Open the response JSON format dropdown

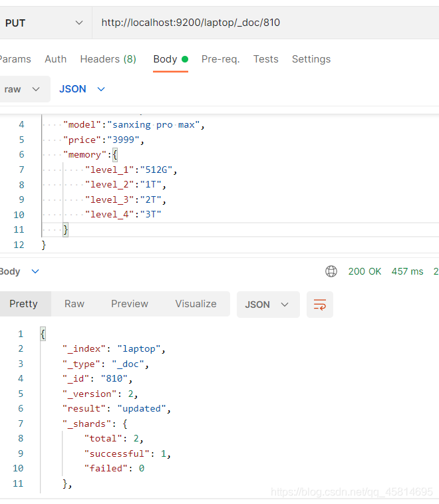pyautogui.click(x=268, y=305)
